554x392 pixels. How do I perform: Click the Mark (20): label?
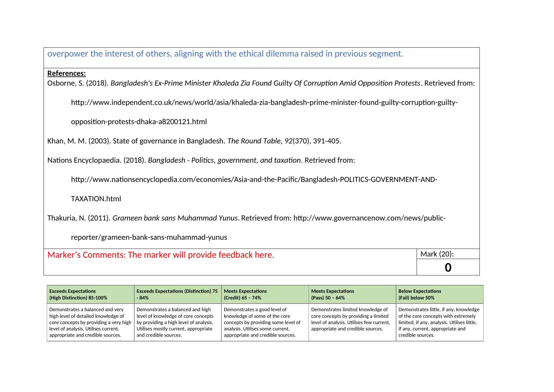tap(437, 254)
